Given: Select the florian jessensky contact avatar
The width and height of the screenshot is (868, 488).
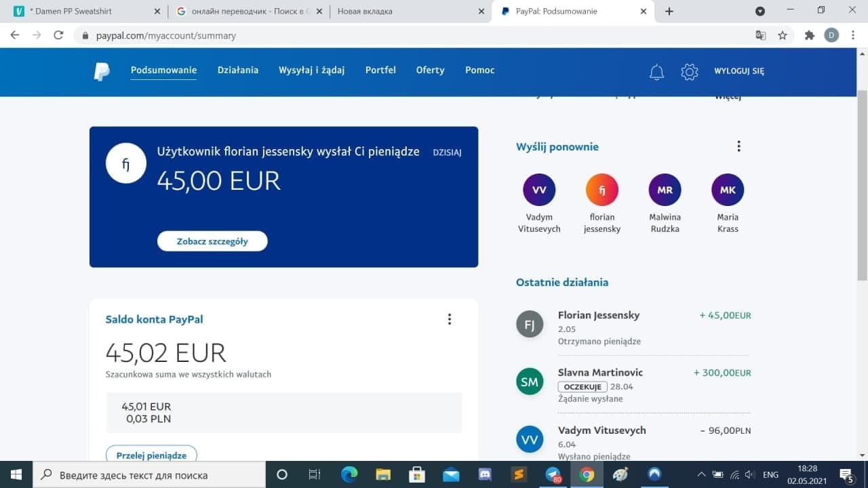Looking at the screenshot, I should pos(602,190).
